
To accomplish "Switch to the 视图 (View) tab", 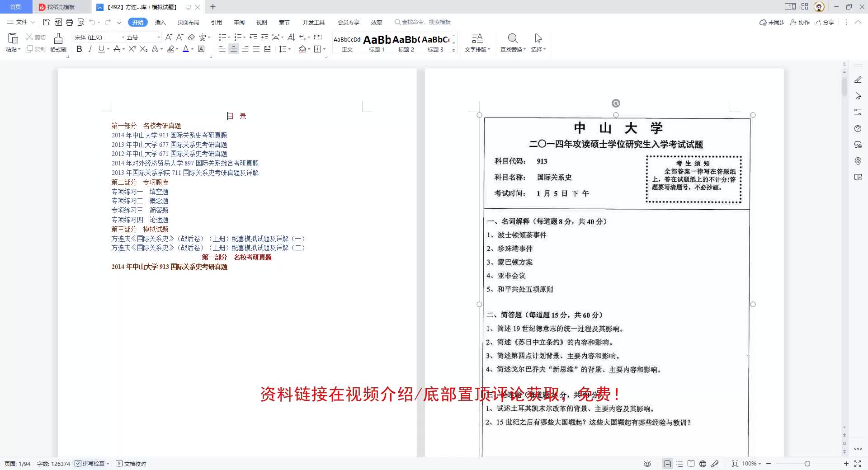I will 261,22.
